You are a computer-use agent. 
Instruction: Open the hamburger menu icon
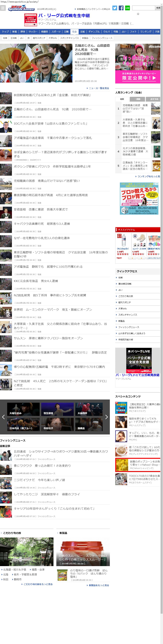point(3,8)
